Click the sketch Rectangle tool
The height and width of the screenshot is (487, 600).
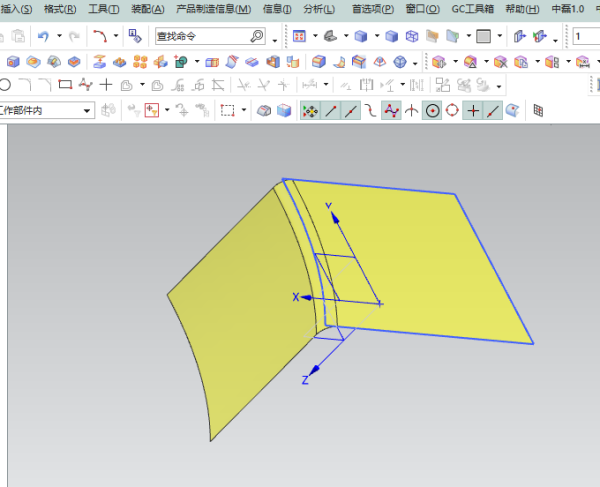(65, 85)
